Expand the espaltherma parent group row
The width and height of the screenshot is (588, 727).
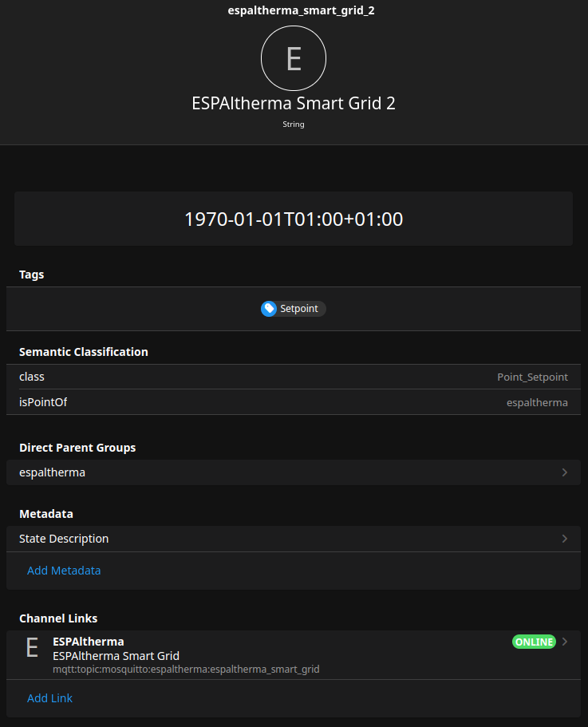pyautogui.click(x=294, y=472)
